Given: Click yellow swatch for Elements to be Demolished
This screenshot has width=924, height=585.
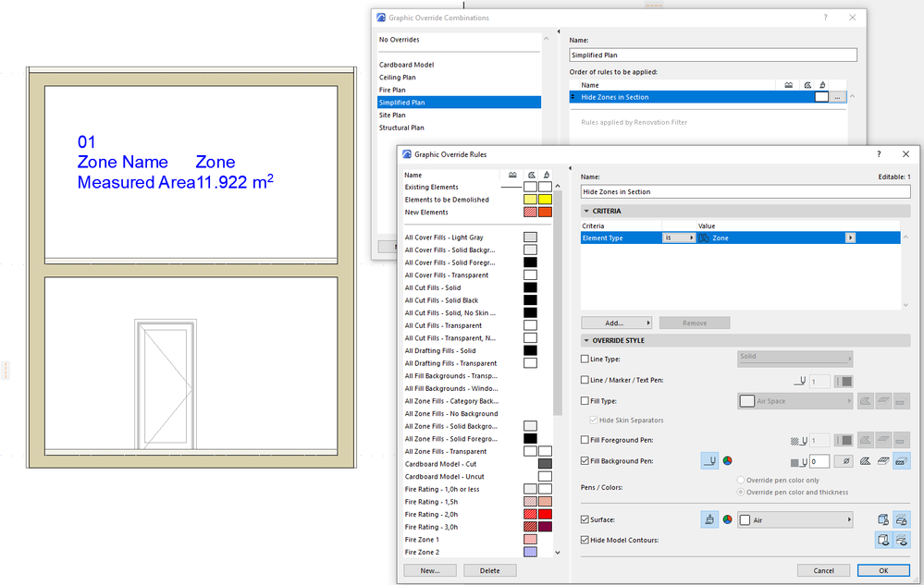Looking at the screenshot, I should (x=545, y=200).
